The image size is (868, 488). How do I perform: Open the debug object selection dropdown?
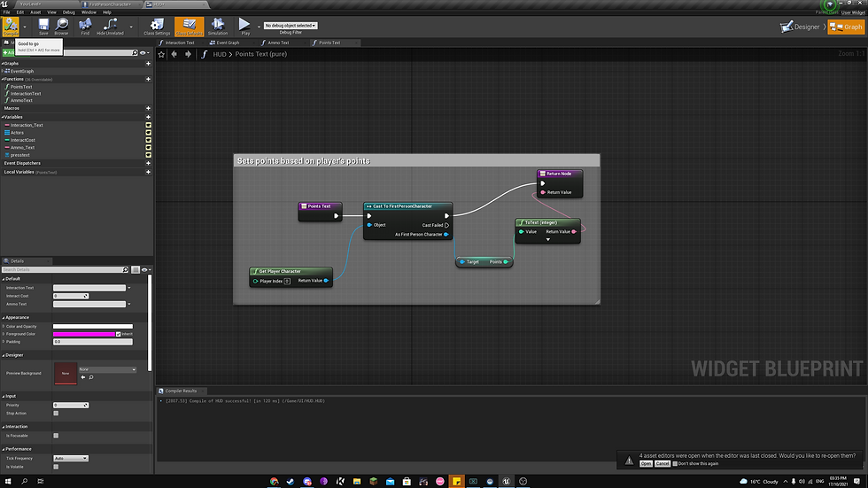[x=291, y=26]
